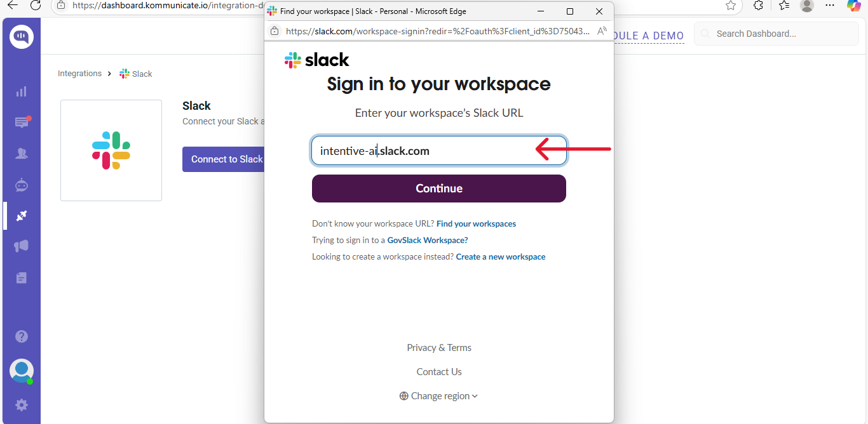Viewport: 868px width, 424px height.
Task: Click workspace URL input field
Action: click(439, 151)
